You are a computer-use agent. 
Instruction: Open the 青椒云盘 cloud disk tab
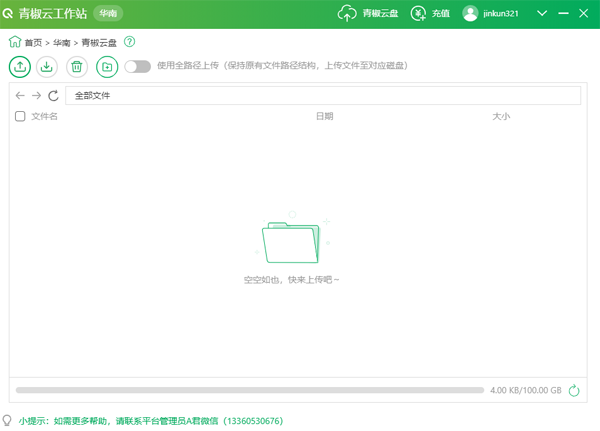[x=367, y=14]
